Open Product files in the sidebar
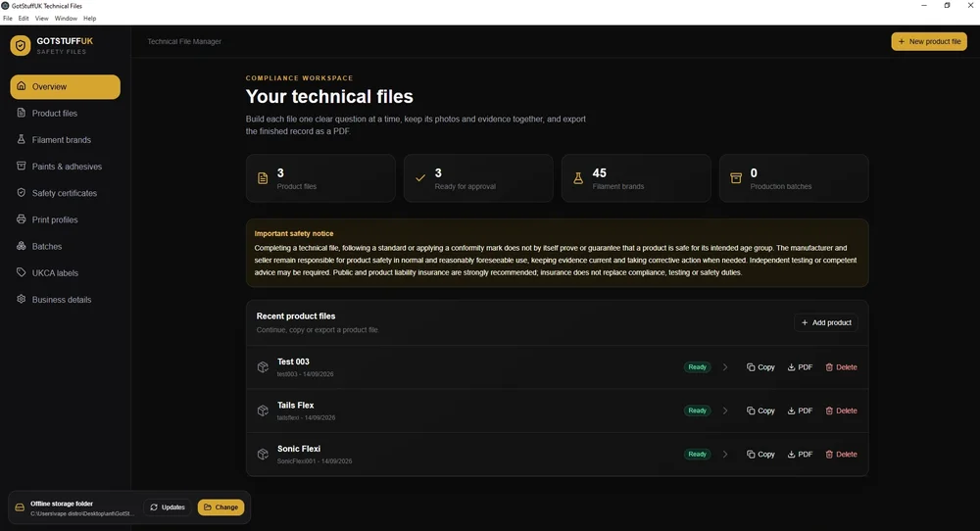980x531 pixels. click(x=65, y=113)
